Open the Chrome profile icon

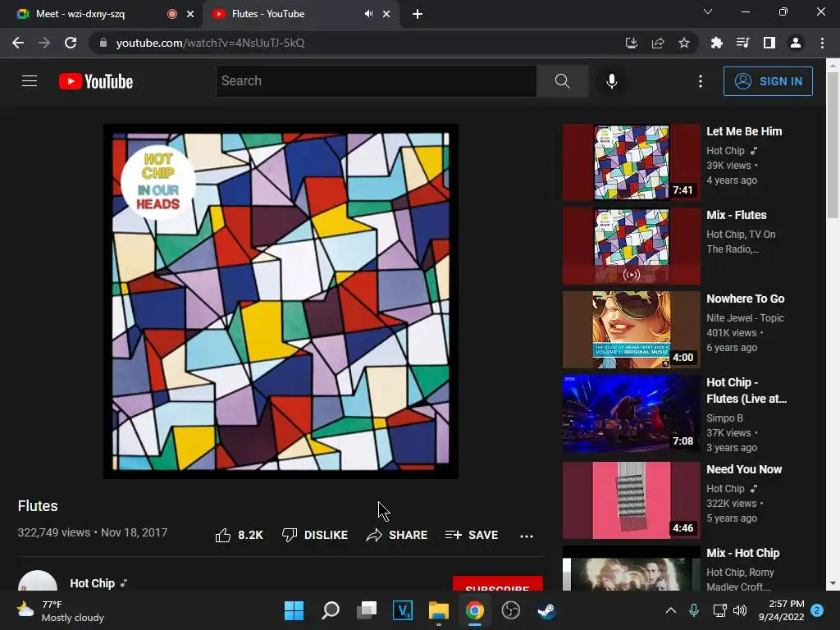point(796,43)
